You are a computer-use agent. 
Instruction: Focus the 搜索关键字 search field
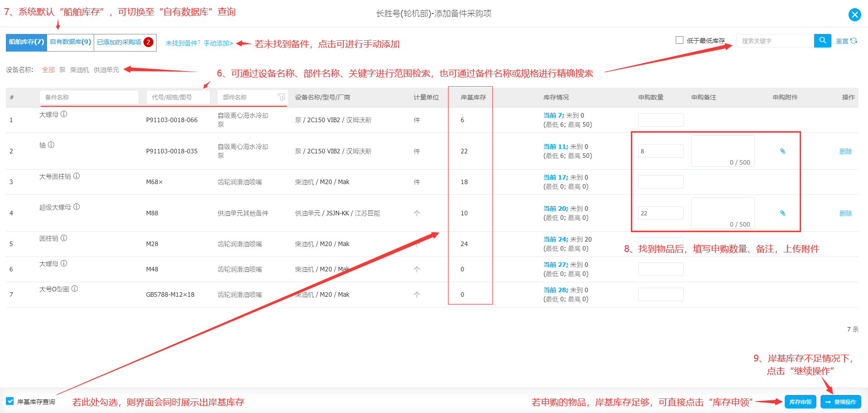coord(775,41)
